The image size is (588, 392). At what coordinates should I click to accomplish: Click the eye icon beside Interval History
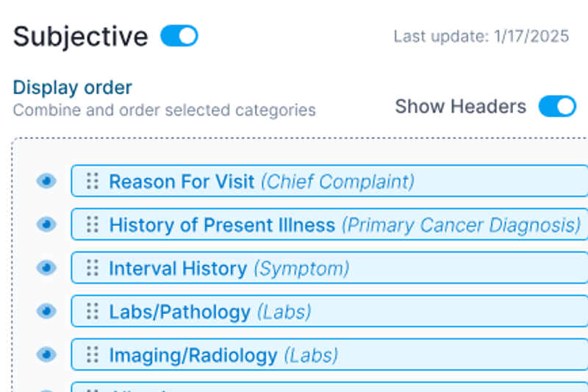[x=46, y=268]
